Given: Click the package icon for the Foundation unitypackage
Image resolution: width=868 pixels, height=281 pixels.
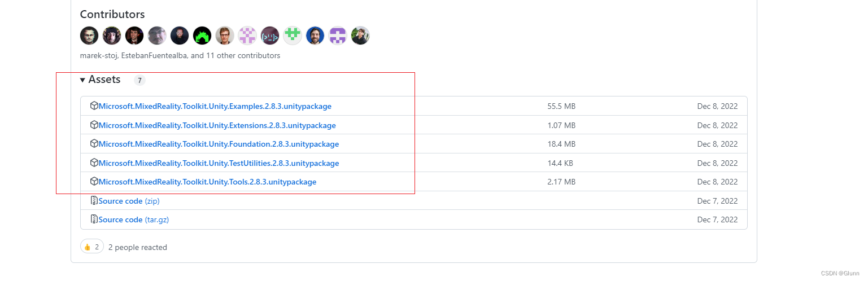Looking at the screenshot, I should point(94,143).
